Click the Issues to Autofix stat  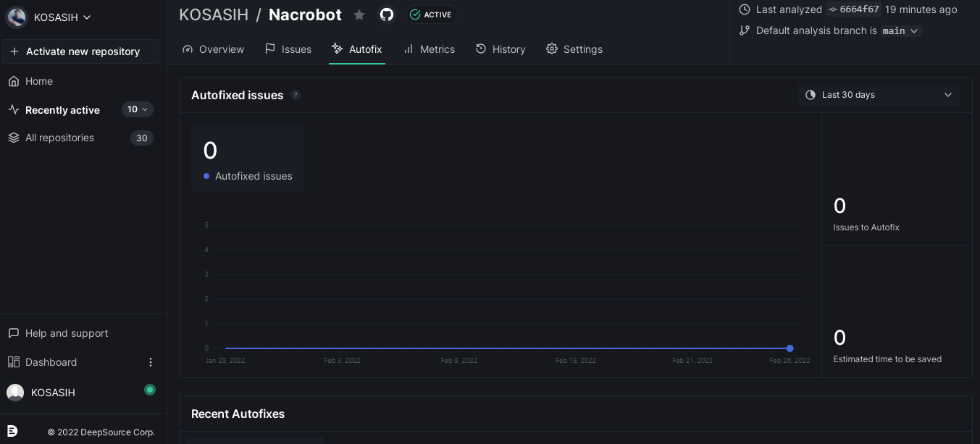[866, 214]
